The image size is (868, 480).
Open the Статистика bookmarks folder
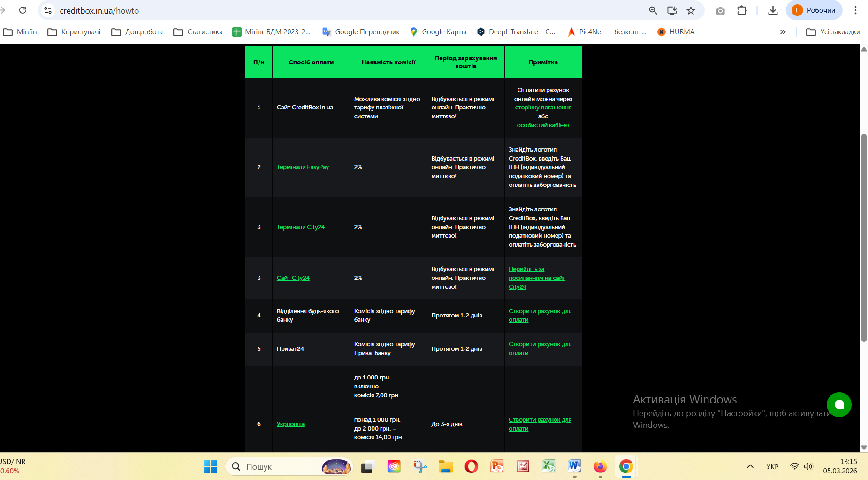coord(198,32)
